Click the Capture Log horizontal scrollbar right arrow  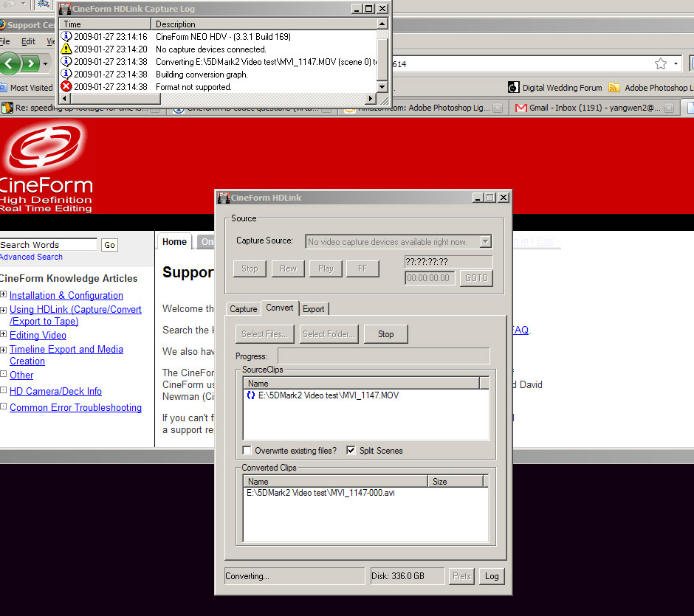371,99
